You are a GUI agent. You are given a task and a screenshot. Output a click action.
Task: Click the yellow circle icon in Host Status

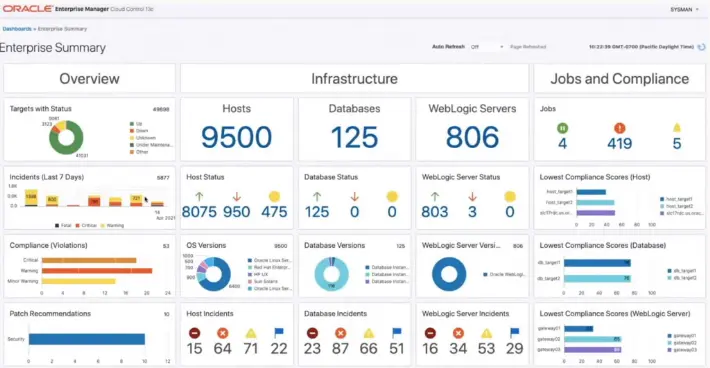tap(274, 196)
